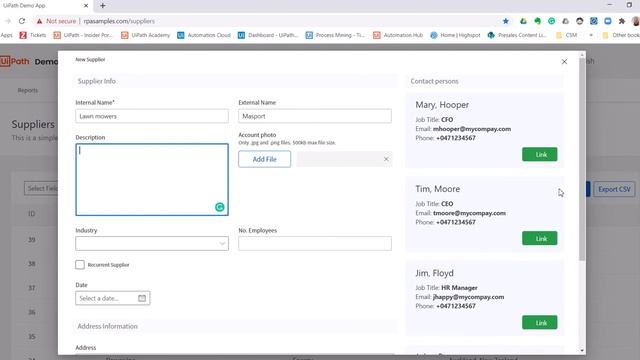Click the Grammarly icon in Description box
This screenshot has width=640, height=360.
(220, 207)
